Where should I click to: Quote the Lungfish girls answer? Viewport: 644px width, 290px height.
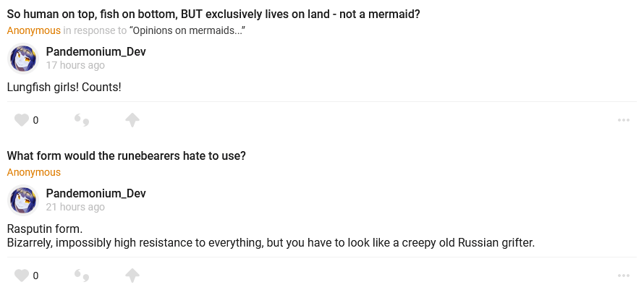[82, 120]
